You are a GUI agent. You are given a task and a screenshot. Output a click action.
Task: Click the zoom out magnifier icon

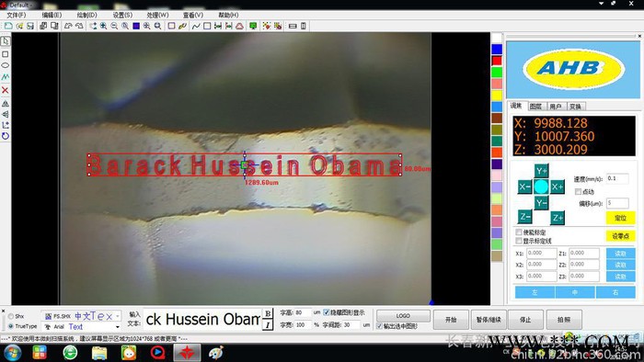point(114,26)
